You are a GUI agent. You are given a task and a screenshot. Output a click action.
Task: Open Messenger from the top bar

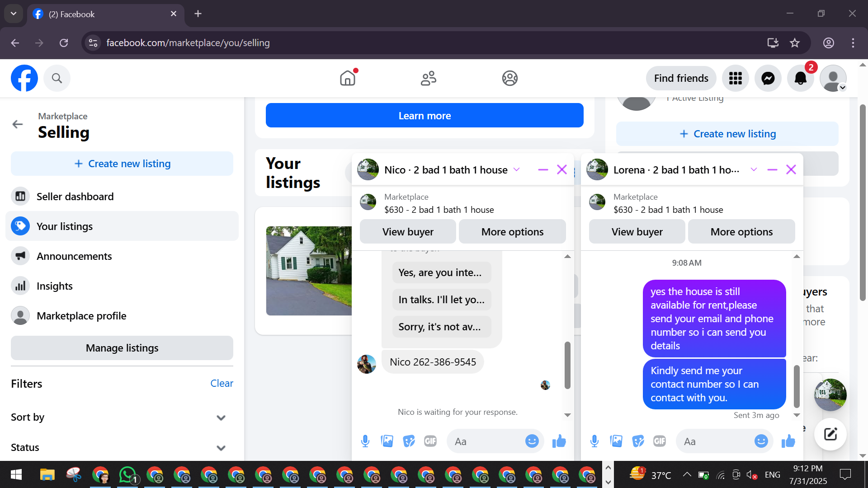click(x=768, y=78)
